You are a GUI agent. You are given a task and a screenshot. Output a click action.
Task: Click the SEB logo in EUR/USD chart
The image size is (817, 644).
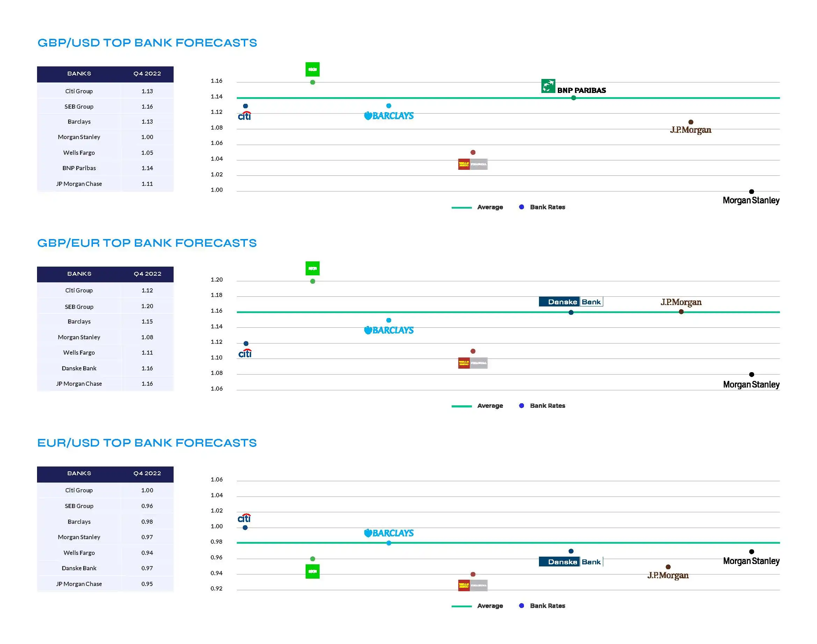[312, 571]
